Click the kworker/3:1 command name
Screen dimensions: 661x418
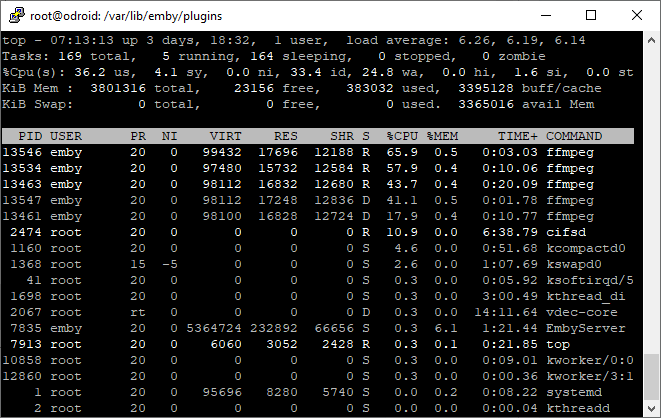590,376
